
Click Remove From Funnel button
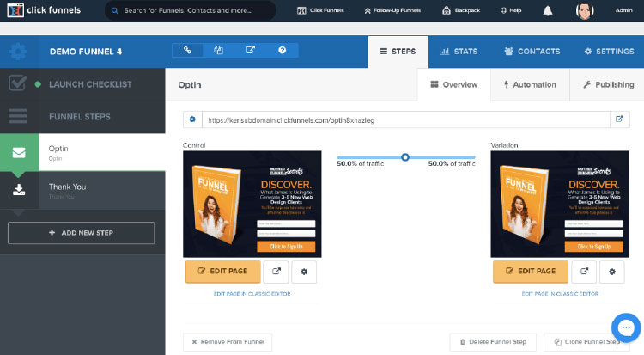coord(228,342)
